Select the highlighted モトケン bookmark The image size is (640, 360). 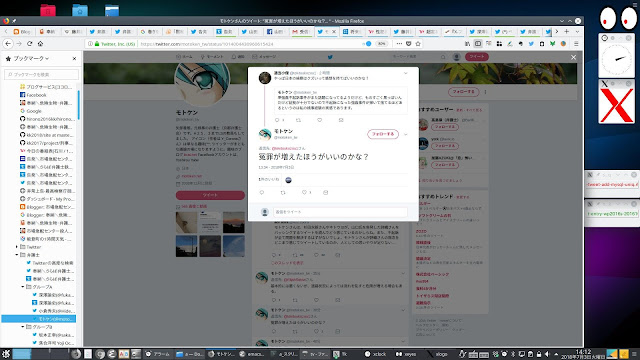[x=38, y=319]
